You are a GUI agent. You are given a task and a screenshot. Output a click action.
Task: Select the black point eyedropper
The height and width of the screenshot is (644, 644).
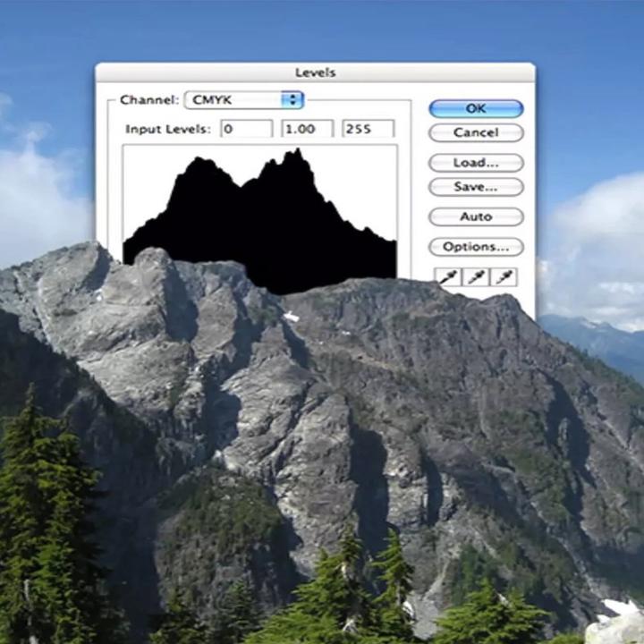(447, 276)
